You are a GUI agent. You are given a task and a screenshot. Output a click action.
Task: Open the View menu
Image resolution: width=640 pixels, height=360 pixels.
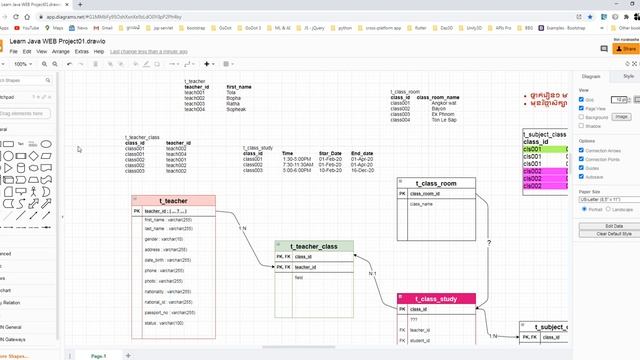(42, 52)
